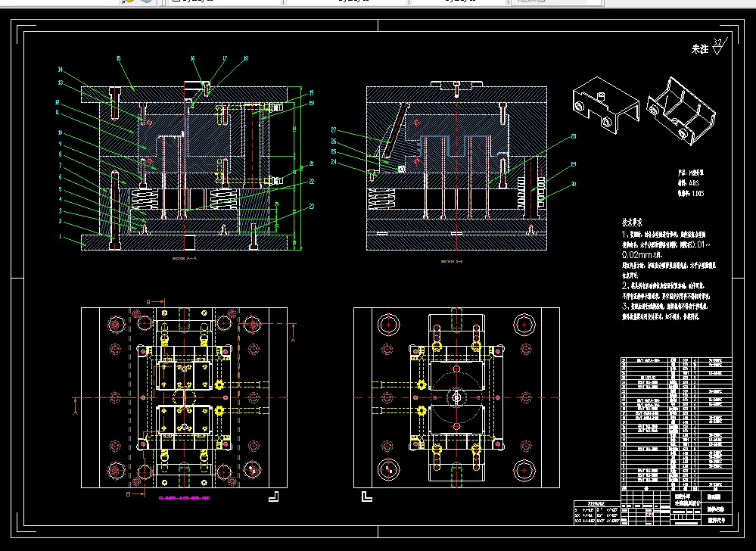Select the upper 'B' section arrow in plan view
The height and width of the screenshot is (551, 756).
tap(155, 302)
